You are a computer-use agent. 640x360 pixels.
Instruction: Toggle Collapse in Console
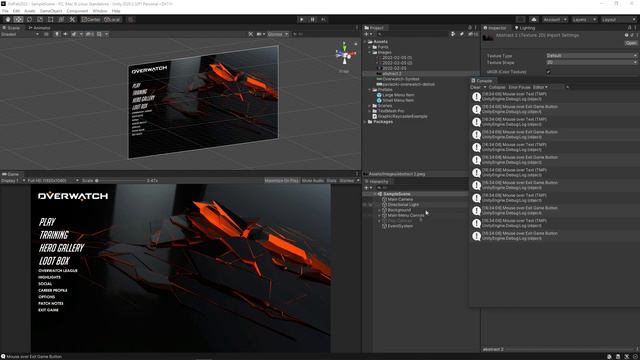point(497,87)
